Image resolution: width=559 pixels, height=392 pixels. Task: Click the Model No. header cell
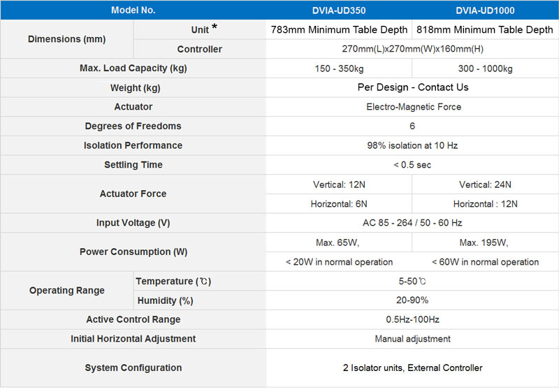(133, 10)
